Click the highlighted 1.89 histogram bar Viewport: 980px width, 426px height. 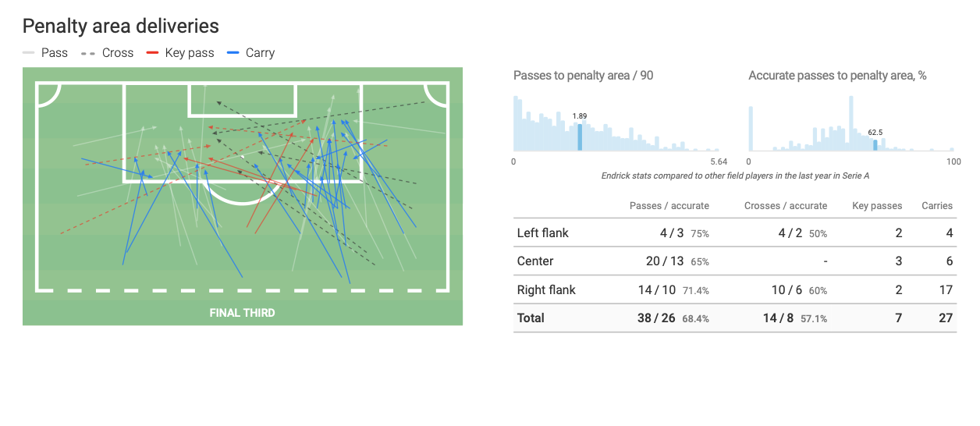[x=580, y=137]
